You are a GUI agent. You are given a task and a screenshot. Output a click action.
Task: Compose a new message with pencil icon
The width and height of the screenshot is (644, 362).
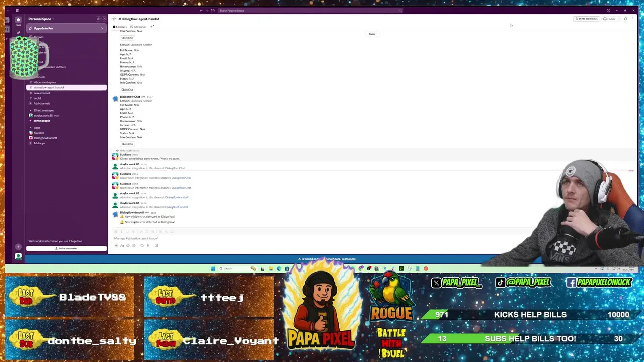[104, 19]
